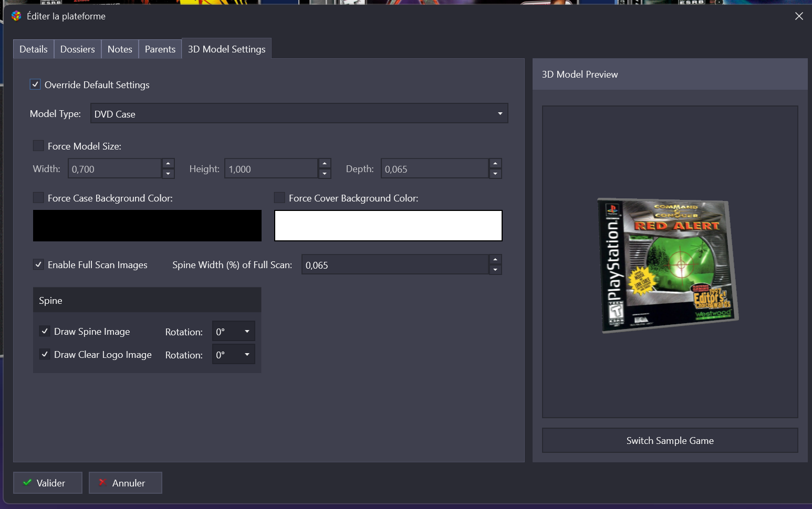This screenshot has height=509, width=812.
Task: Enable Force Cover Background Color
Action: pyautogui.click(x=279, y=198)
